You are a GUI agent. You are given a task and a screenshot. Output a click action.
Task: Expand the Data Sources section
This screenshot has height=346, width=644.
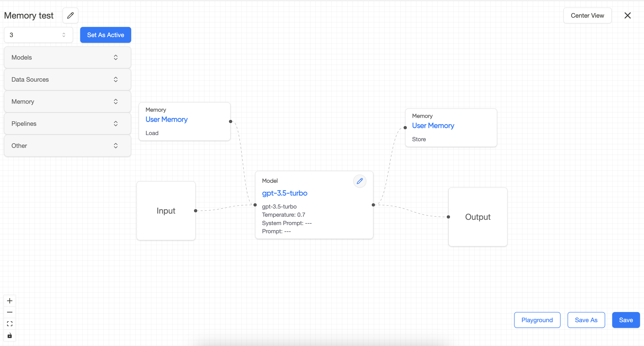pos(68,79)
